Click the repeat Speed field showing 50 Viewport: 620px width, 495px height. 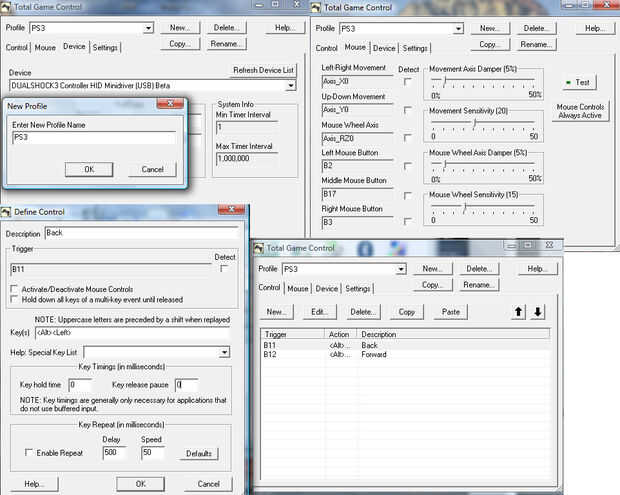153,453
